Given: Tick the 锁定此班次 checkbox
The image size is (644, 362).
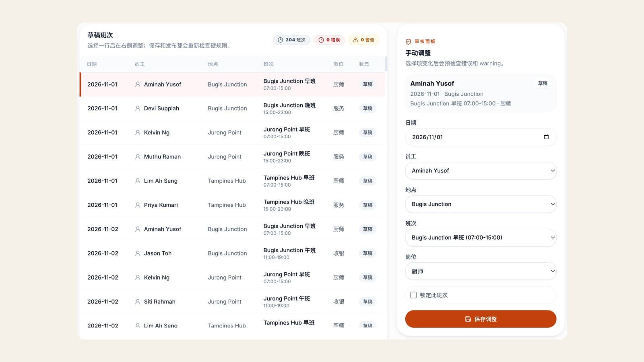Looking at the screenshot, I should tap(413, 295).
